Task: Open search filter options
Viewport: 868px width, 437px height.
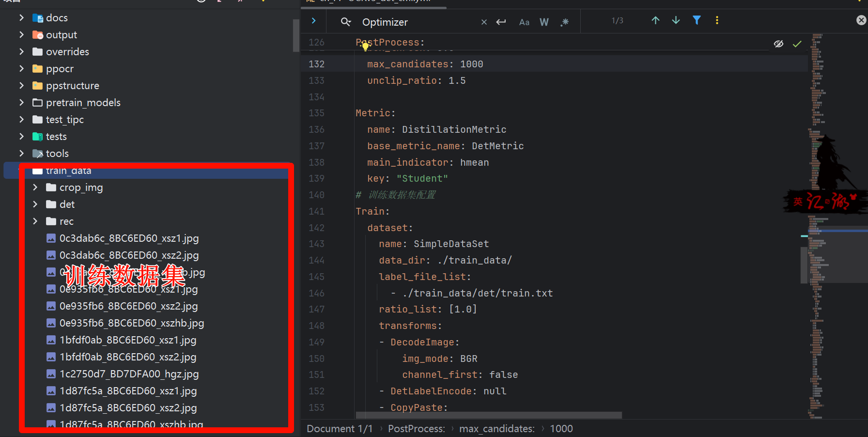Action: coord(697,20)
